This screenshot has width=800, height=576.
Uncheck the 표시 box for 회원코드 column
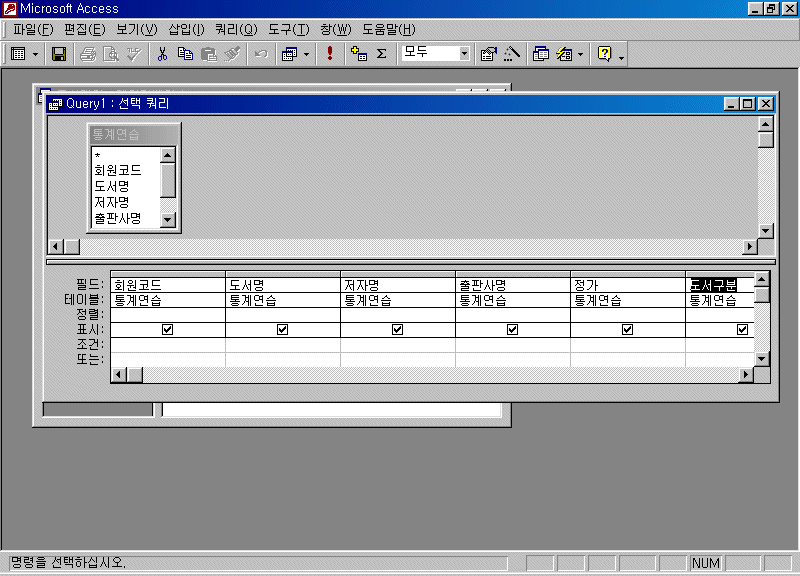[x=167, y=330]
